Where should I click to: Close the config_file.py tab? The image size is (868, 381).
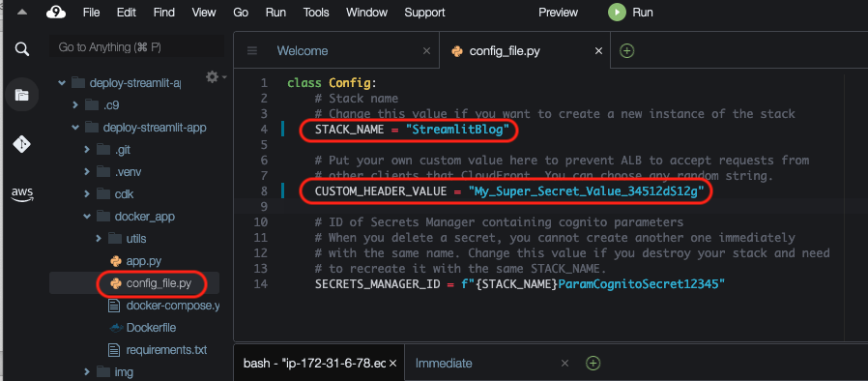598,51
